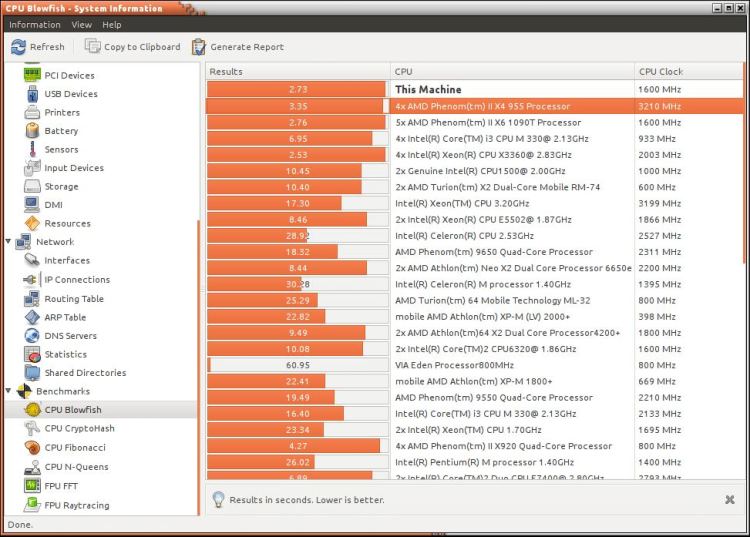750x537 pixels.
Task: Collapse the Network tree section
Action: point(8,241)
